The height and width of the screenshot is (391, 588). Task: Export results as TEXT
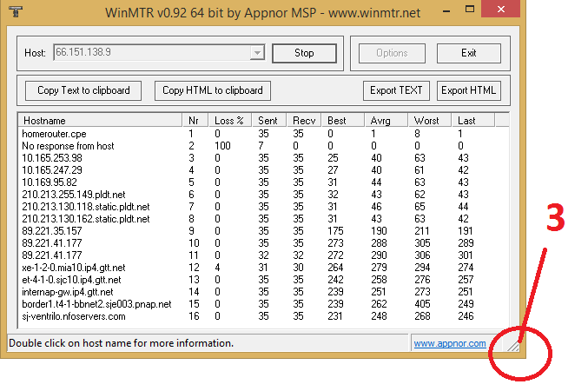(x=396, y=90)
